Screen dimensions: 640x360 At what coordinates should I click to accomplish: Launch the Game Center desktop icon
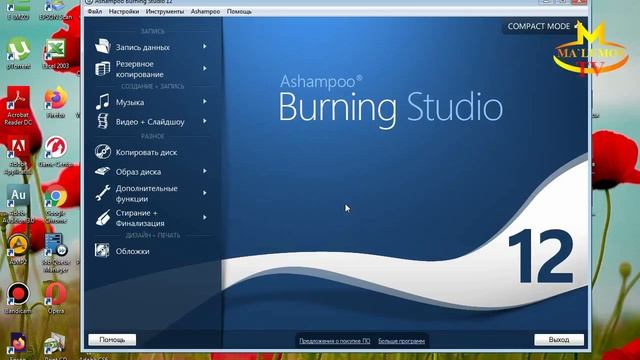pos(56,152)
